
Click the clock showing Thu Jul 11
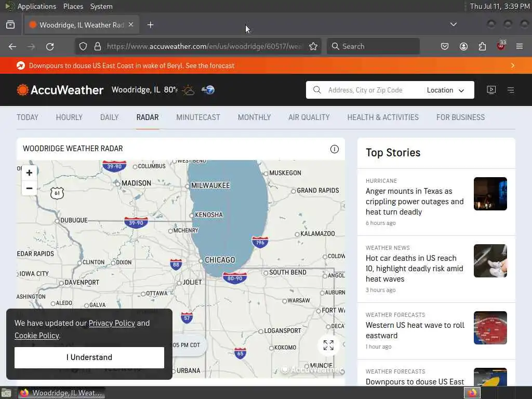(500, 6)
